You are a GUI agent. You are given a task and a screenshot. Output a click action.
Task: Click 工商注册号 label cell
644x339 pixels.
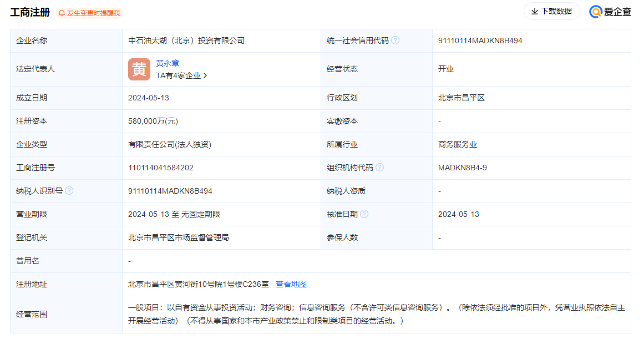coord(66,168)
